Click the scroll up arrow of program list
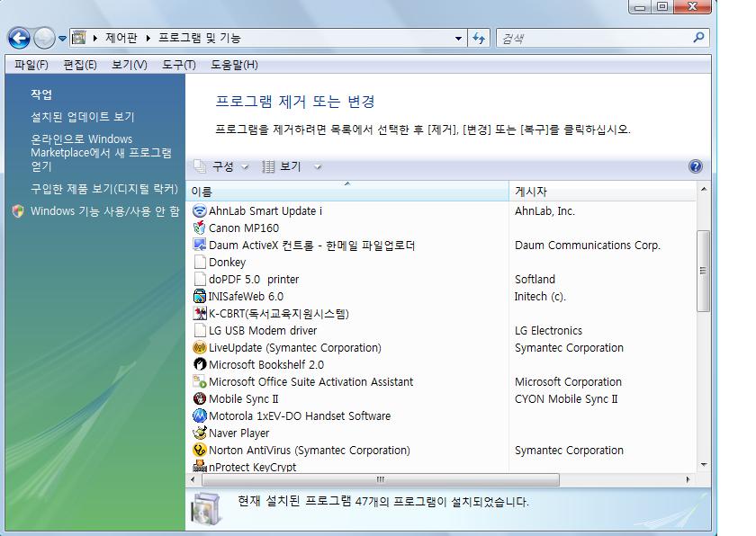 coord(704,190)
